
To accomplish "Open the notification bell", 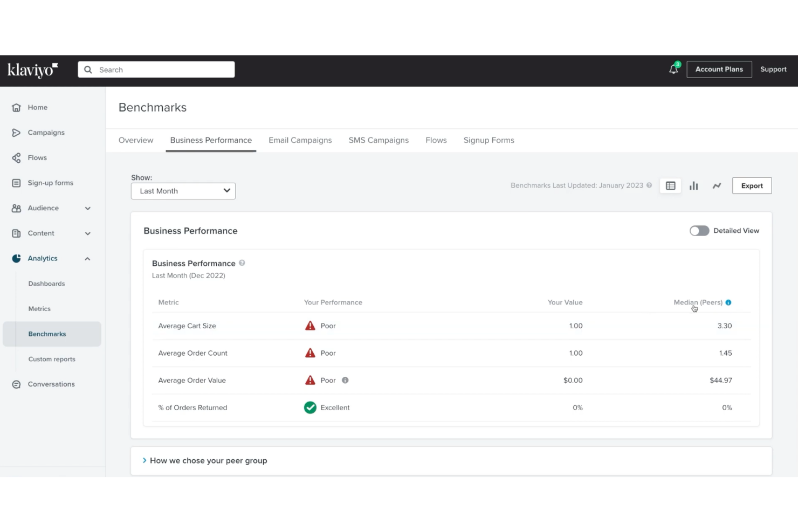I will click(x=672, y=69).
